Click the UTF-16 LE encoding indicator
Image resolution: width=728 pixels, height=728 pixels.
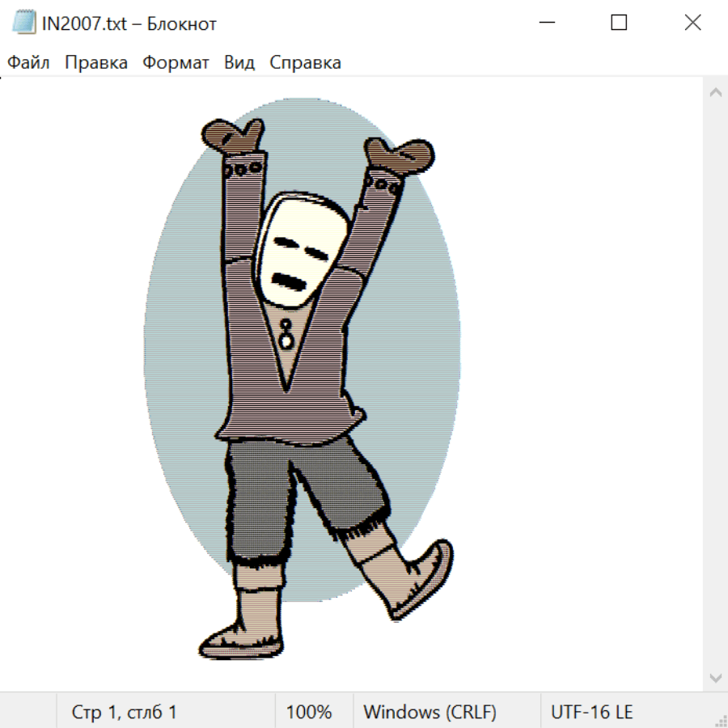[x=591, y=712]
